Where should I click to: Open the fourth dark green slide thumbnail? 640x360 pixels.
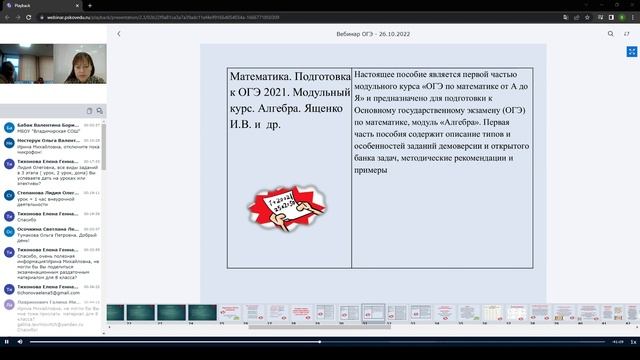pyautogui.click(x=202, y=313)
